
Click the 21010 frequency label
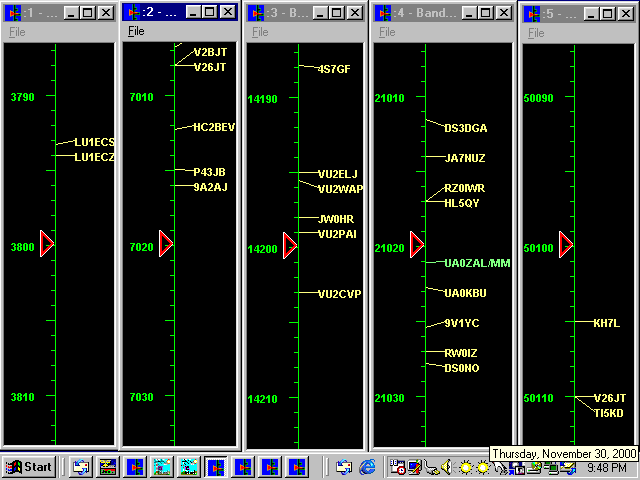coord(389,98)
